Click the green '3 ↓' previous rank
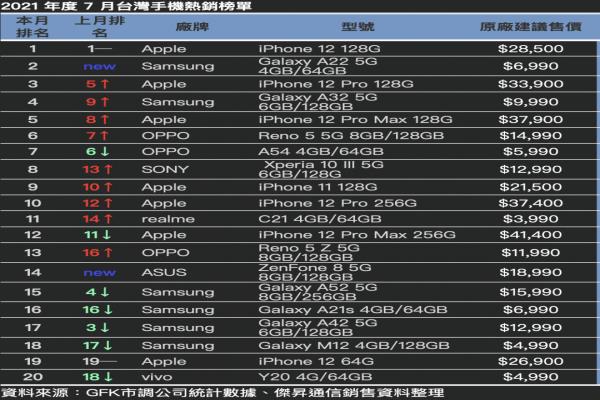 98,328
